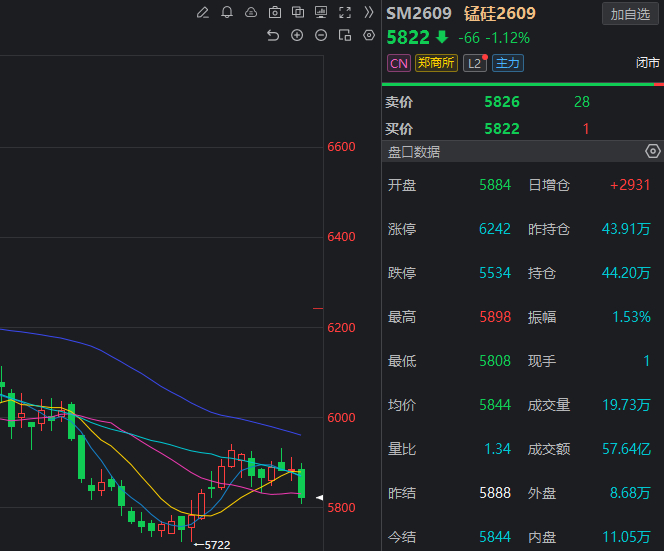Undo last action arrow icon
This screenshot has height=551, width=664.
click(x=273, y=35)
